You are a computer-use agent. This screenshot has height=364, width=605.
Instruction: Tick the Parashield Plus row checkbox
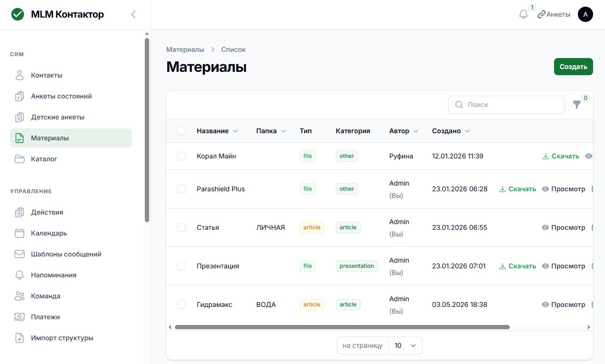pos(181,189)
